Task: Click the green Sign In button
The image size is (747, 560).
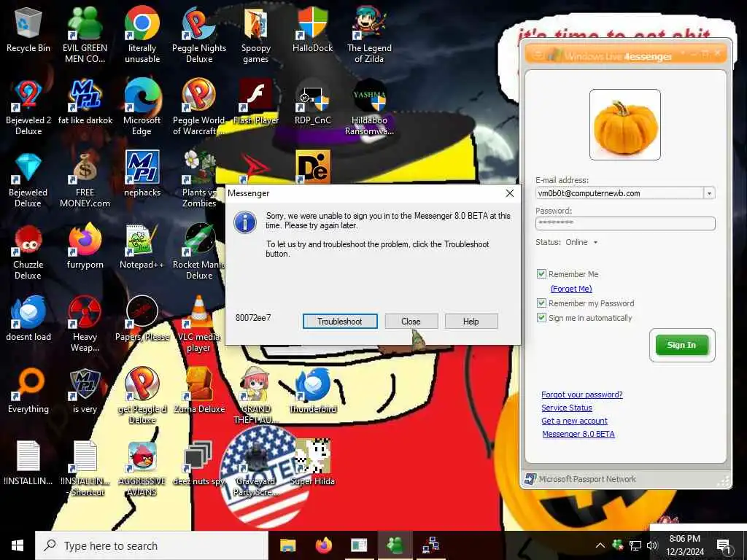Action: [682, 345]
